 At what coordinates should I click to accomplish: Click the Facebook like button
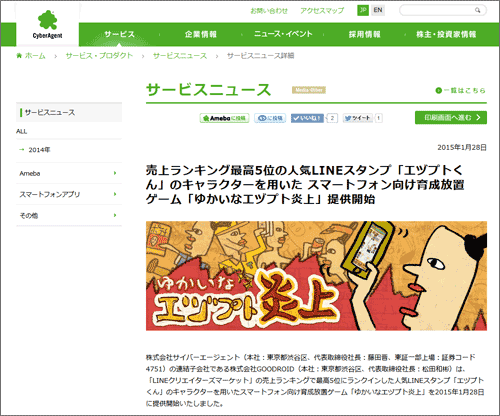pyautogui.click(x=307, y=118)
